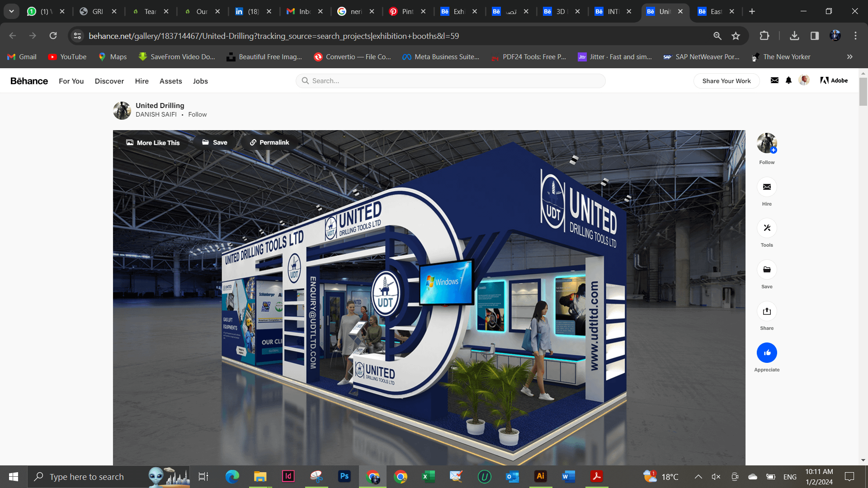Follow the creator via sidebar avatar
This screenshot has height=488, width=868.
[767, 143]
